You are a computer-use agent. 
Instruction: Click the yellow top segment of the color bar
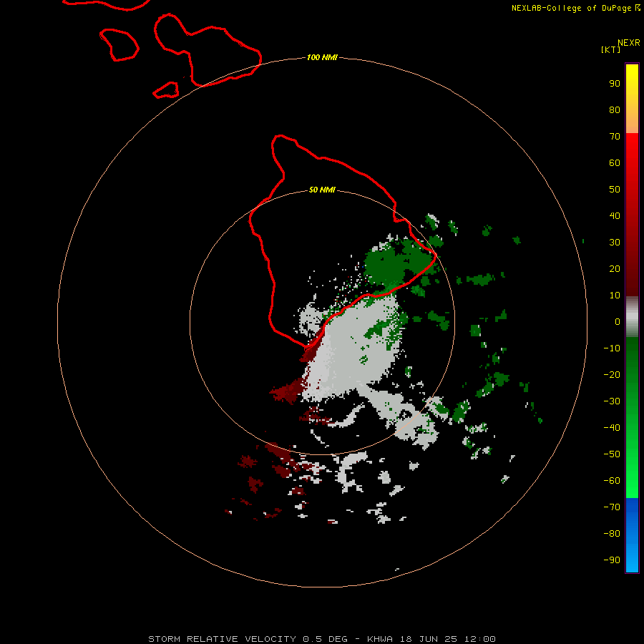point(632,99)
